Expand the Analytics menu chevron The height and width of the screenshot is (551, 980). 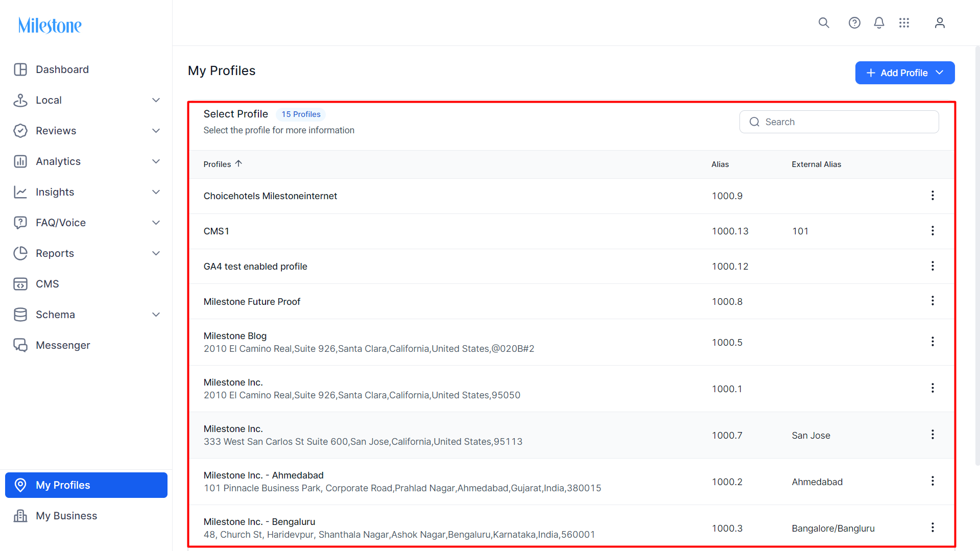coord(156,161)
